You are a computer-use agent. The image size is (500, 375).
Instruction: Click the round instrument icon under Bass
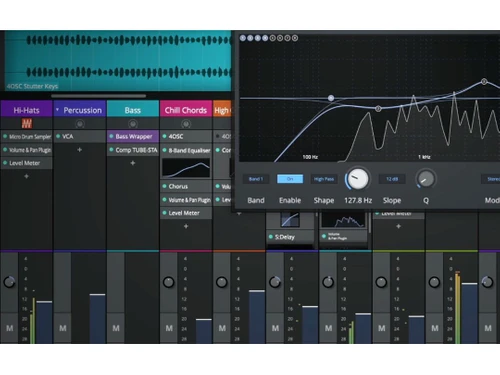[133, 124]
